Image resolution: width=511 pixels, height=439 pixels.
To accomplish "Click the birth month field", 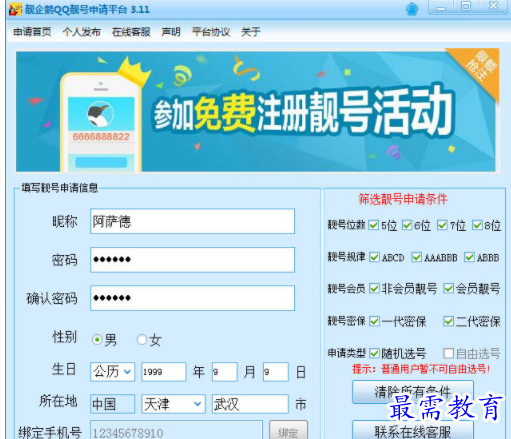I will pos(225,372).
